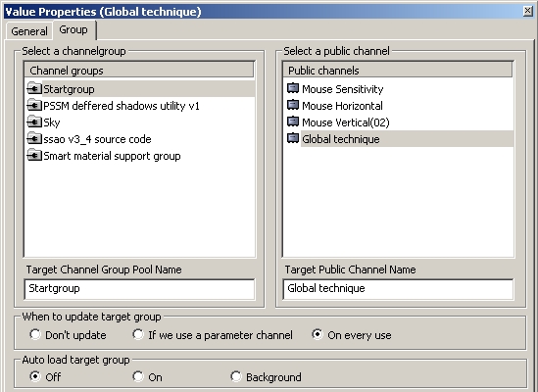
Task: Click the Target Public Channel Name field
Action: pyautogui.click(x=398, y=289)
